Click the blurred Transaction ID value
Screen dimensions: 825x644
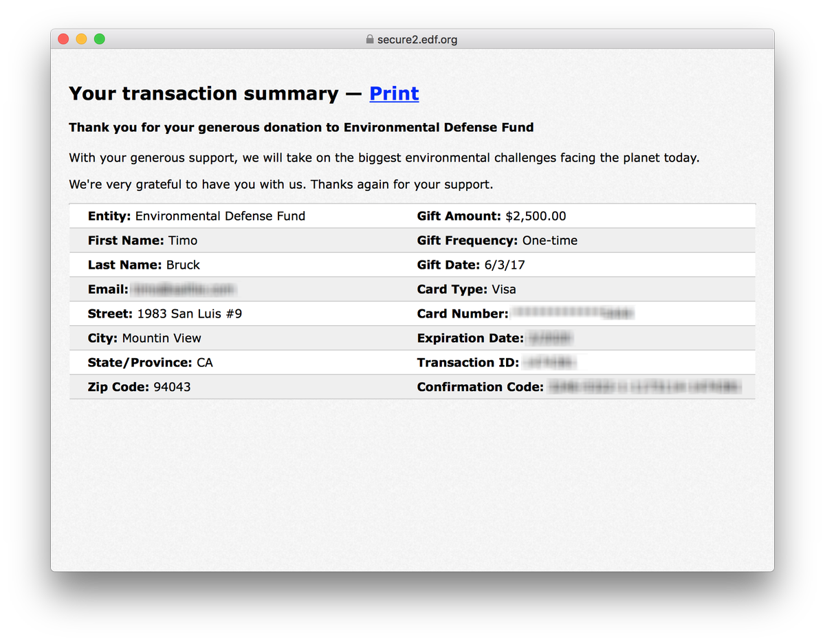coord(549,362)
